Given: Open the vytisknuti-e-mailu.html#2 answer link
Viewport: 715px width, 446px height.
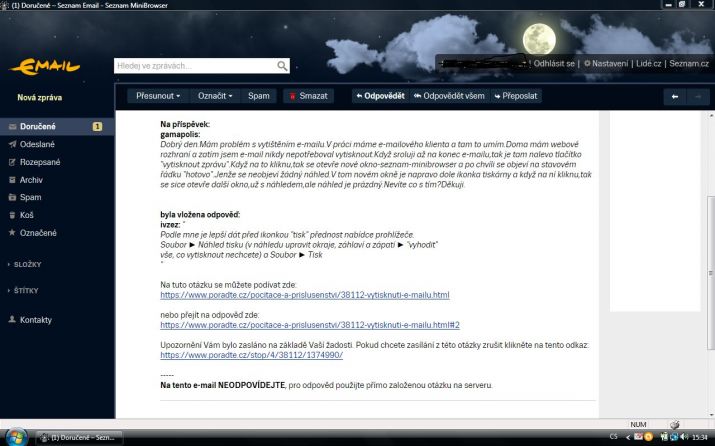Looking at the screenshot, I should coord(310,325).
